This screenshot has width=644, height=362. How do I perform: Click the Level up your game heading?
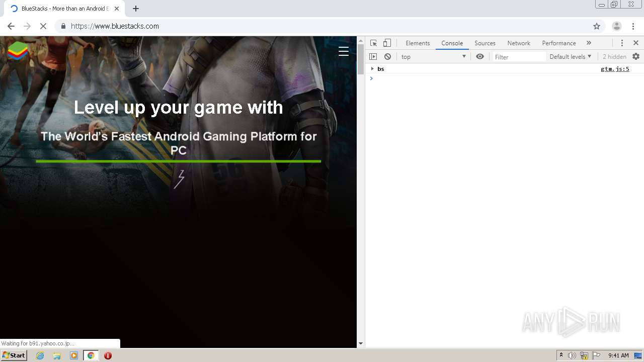(x=179, y=108)
